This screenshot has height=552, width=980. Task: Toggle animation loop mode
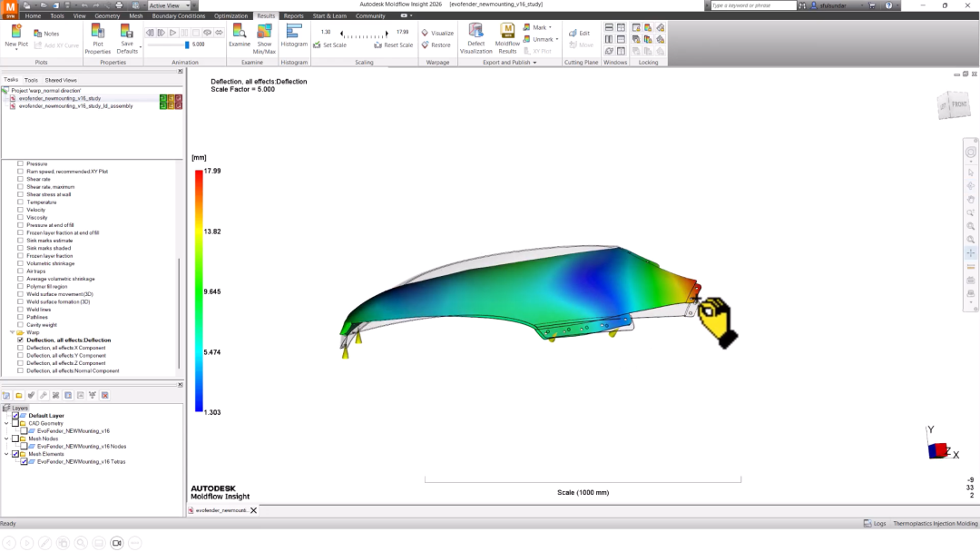pyautogui.click(x=208, y=33)
